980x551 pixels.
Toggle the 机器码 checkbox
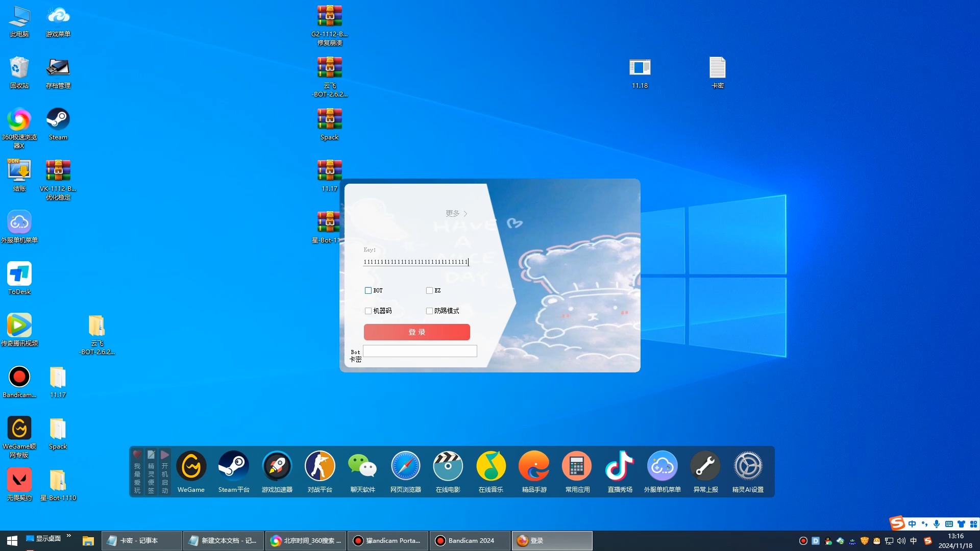(368, 311)
